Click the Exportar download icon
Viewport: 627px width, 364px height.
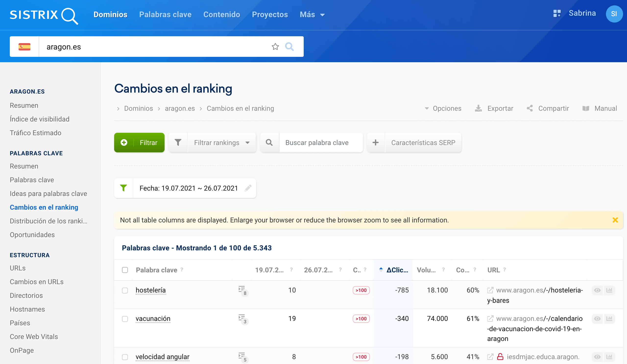478,109
